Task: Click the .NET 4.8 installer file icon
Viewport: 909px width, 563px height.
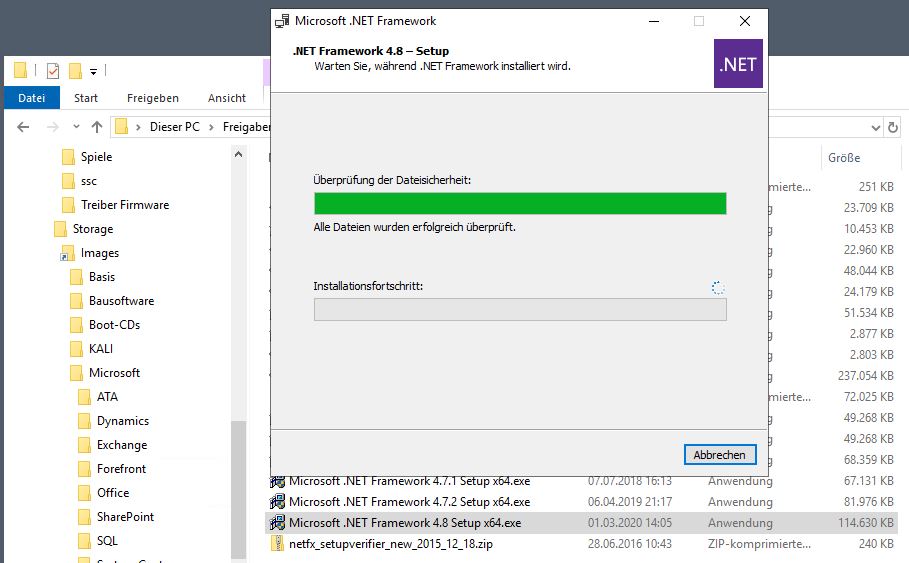Action: click(x=278, y=522)
